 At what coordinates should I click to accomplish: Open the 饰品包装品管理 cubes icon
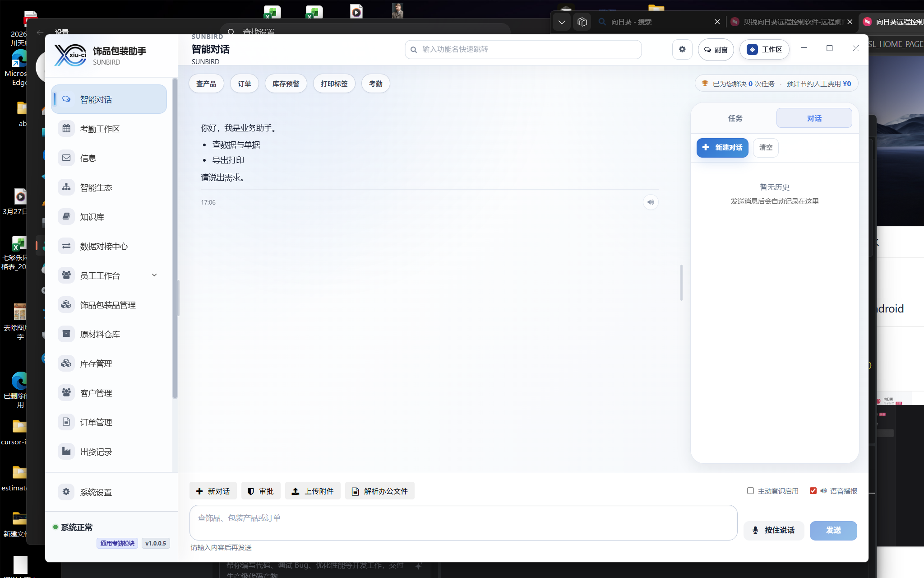tap(66, 304)
